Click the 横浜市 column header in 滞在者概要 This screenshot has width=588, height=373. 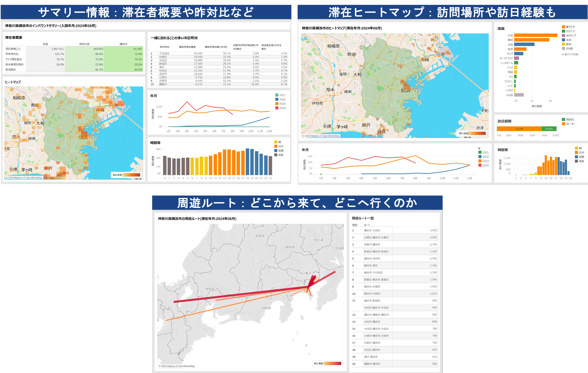[124, 44]
